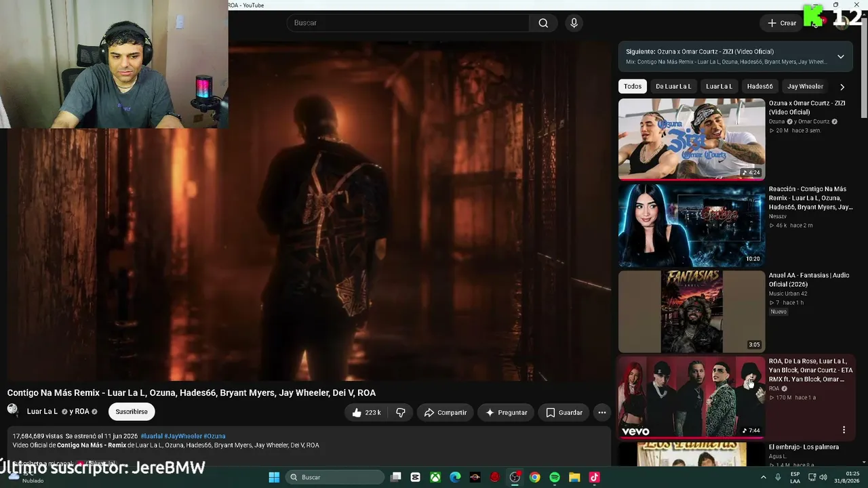Open title 'Anuel AA - Fantasias | Audio Oficial'
This screenshot has width=868, height=488.
[809, 280]
